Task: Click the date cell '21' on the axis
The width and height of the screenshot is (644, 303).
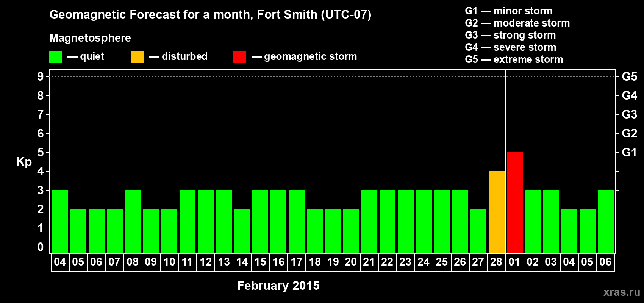Action: click(x=369, y=262)
